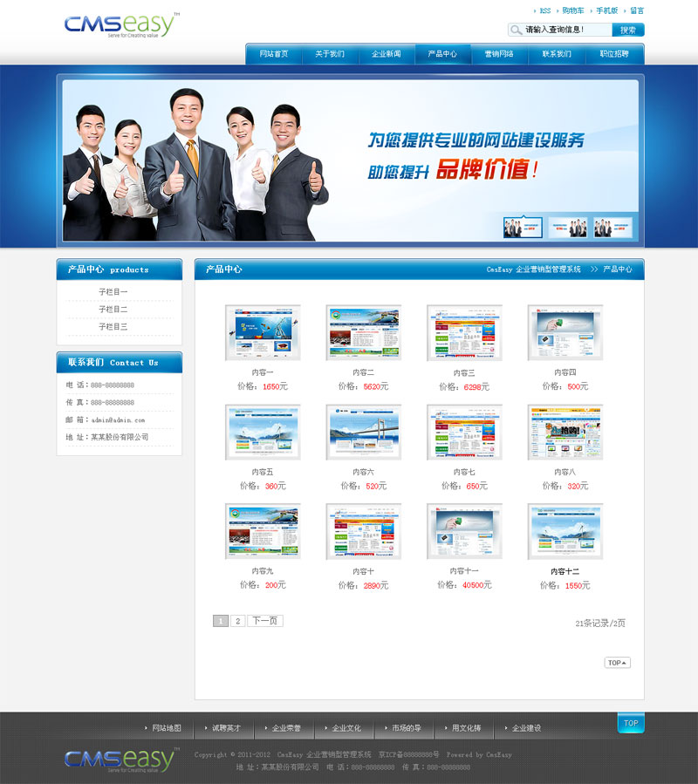Open the 企业荣誉 footer link

point(286,728)
